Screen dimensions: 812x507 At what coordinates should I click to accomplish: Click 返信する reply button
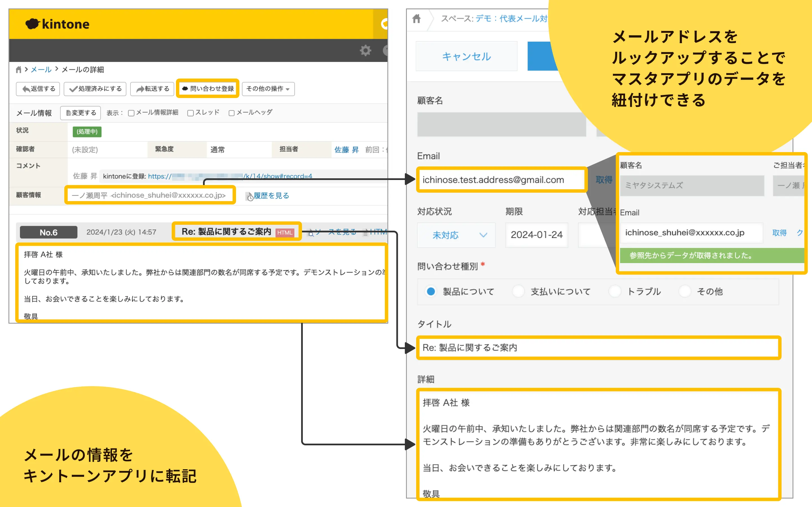[x=38, y=89]
